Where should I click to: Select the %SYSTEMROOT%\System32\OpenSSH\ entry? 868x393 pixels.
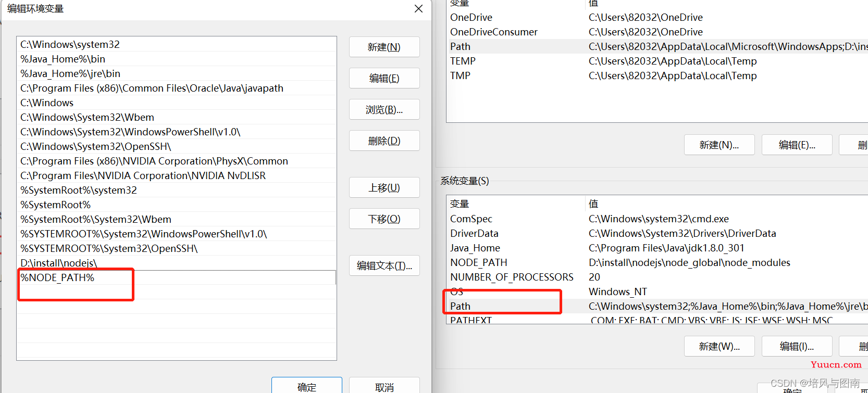click(177, 248)
